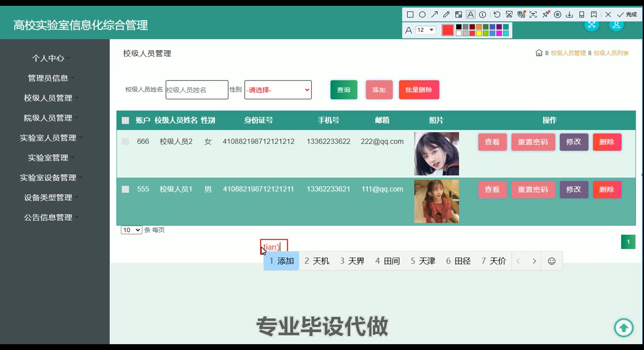The height and width of the screenshot is (350, 644).
Task: Click the email 222@qq.com cell
Action: 382,141
